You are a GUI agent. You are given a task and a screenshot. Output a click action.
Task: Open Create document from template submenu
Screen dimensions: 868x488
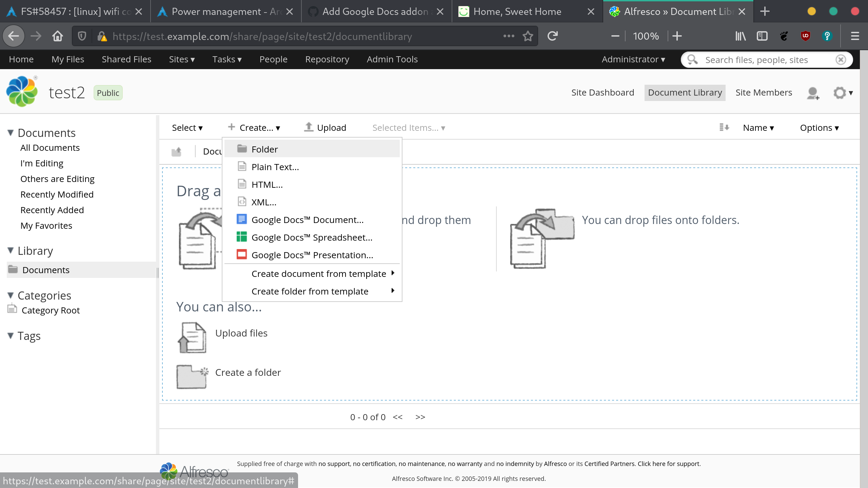pyautogui.click(x=318, y=273)
